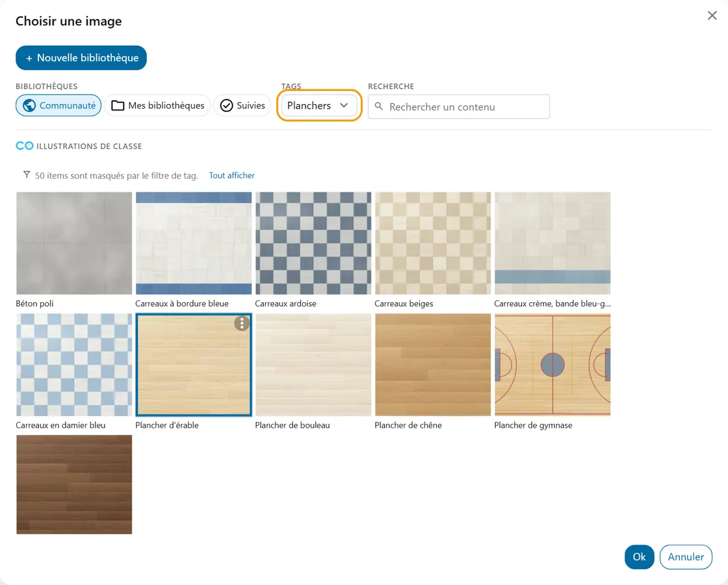Select the Béton poli thumbnail

point(74,243)
